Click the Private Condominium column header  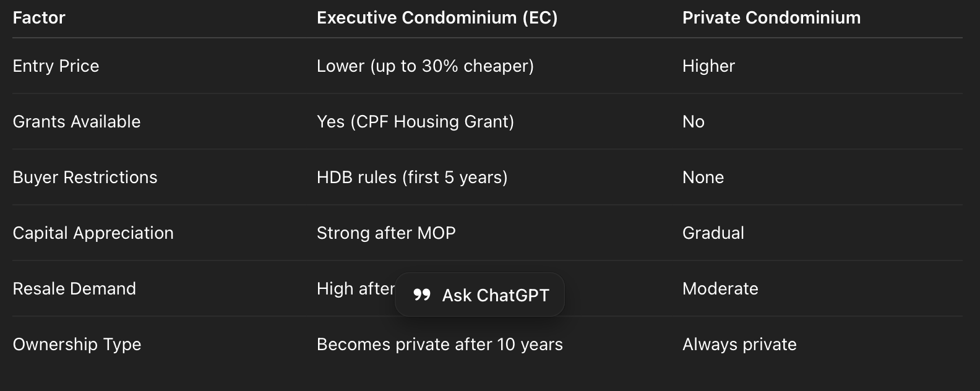tap(771, 18)
